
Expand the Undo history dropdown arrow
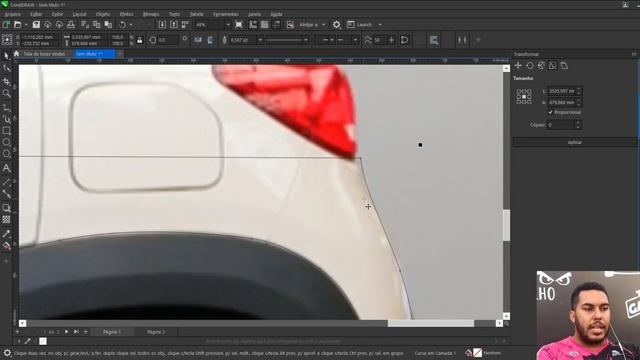131,24
